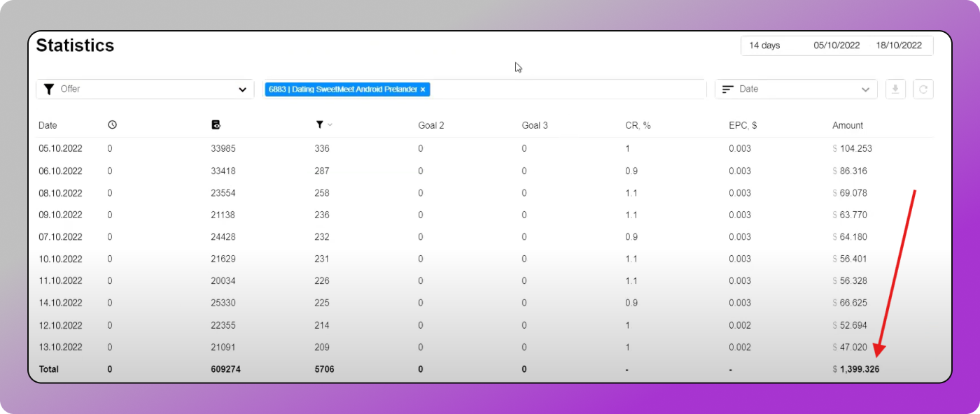Expand the Offer filter dropdown arrow
This screenshot has width=980, height=414.
pos(242,90)
